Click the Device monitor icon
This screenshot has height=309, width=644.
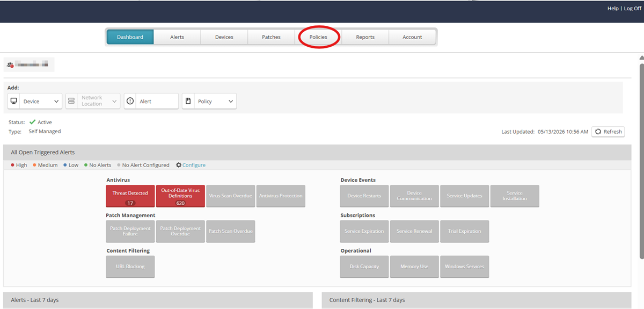point(14,101)
